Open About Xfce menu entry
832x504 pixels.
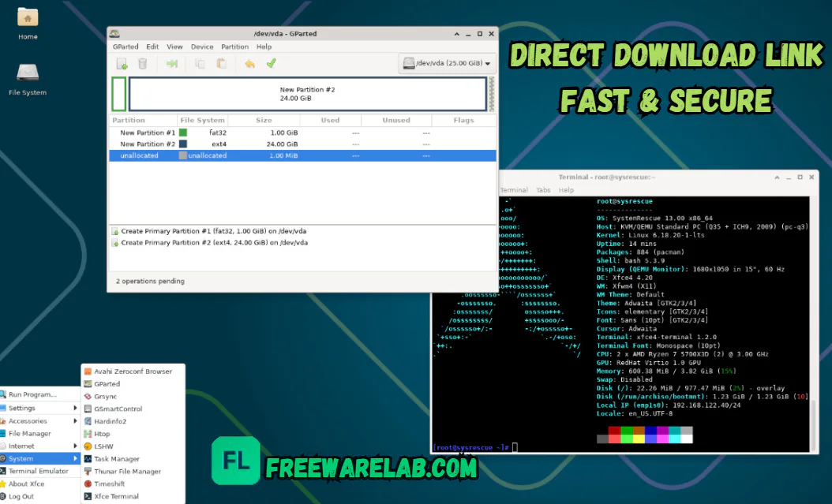pos(39,483)
